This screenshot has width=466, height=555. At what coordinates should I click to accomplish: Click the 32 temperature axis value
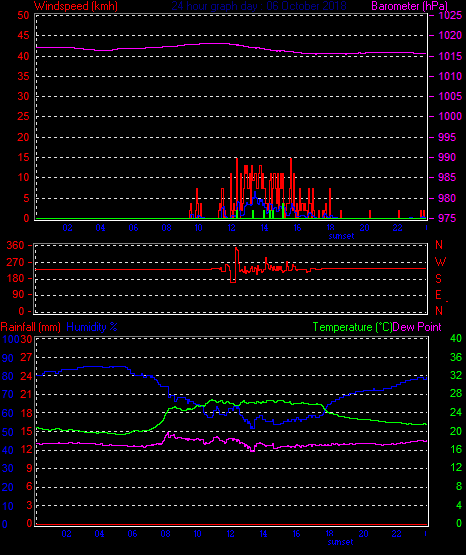click(456, 376)
